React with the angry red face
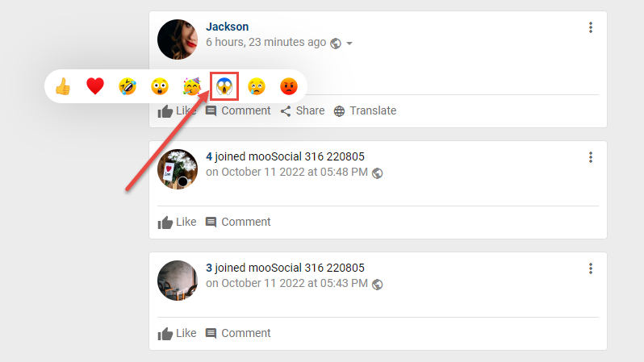This screenshot has width=644, height=362. coord(289,86)
